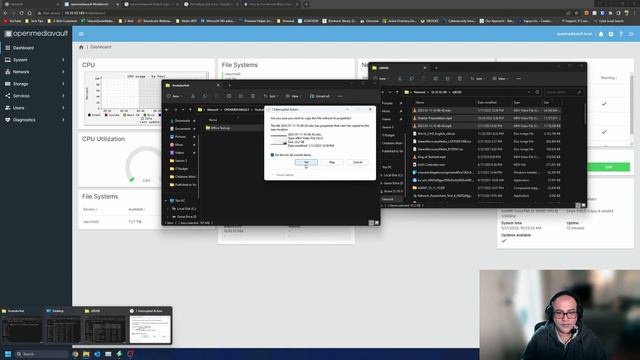
Task: Click Cancel in the Interrupted Action dialog
Action: (358, 162)
